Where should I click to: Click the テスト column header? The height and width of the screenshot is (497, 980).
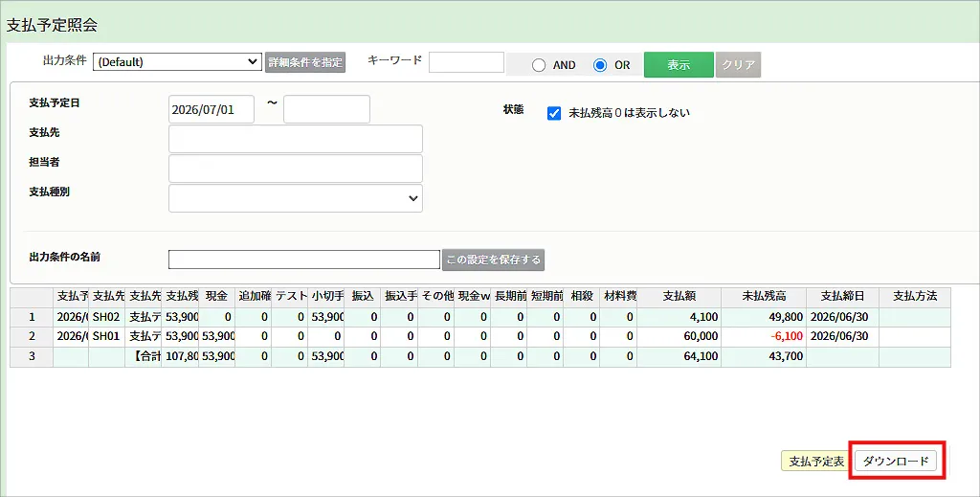[x=290, y=296]
